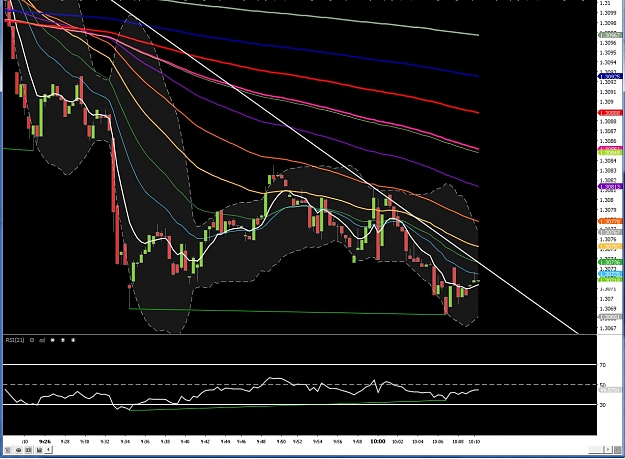Maximize the RSI pane using its square icon
Screen dimensions: 625x459
pos(32,340)
